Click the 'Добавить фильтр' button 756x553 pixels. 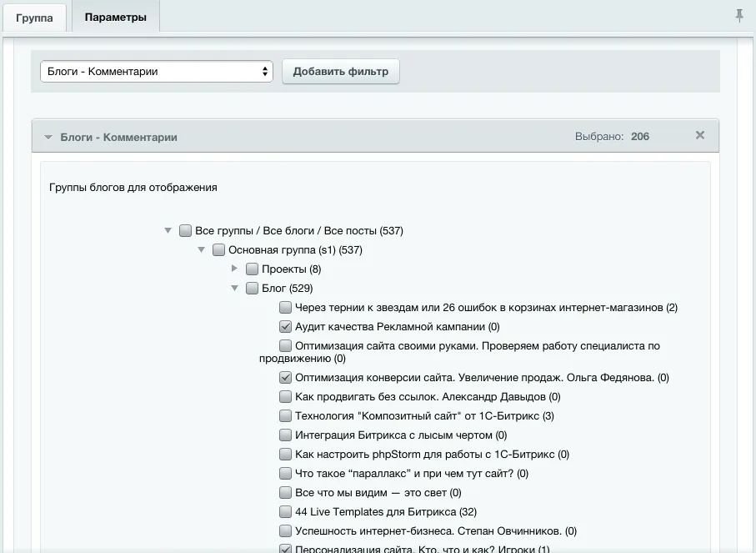click(x=340, y=71)
